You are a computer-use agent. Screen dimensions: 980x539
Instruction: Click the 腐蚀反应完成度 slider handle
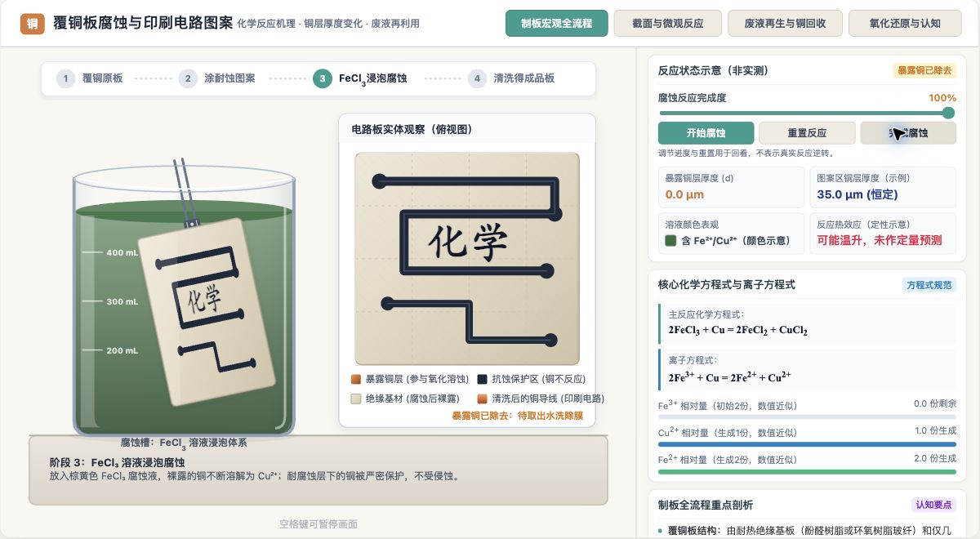[948, 114]
